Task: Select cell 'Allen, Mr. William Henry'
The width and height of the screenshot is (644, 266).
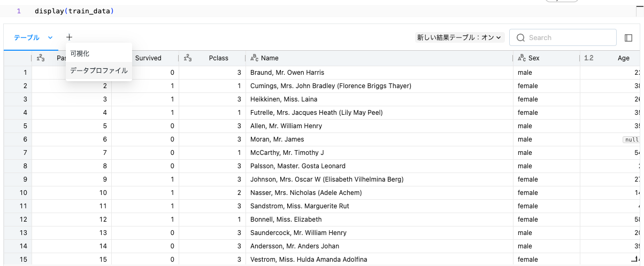Action: [379, 126]
